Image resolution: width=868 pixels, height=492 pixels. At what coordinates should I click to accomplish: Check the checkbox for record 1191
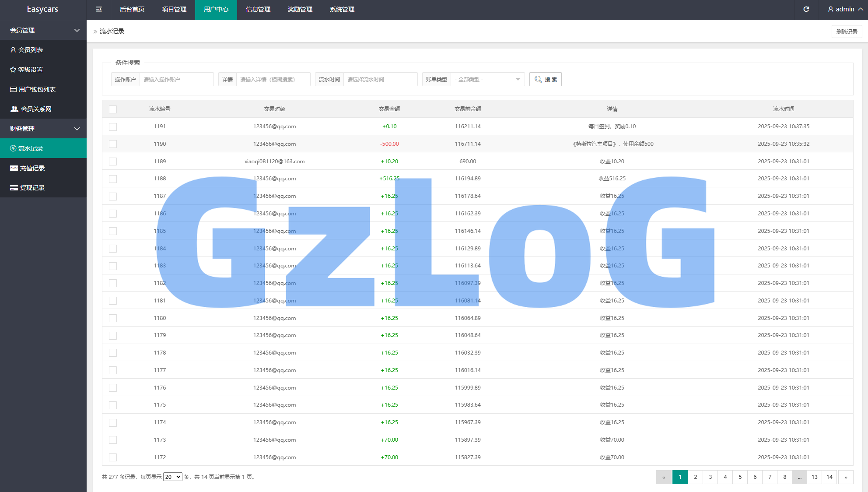point(113,127)
